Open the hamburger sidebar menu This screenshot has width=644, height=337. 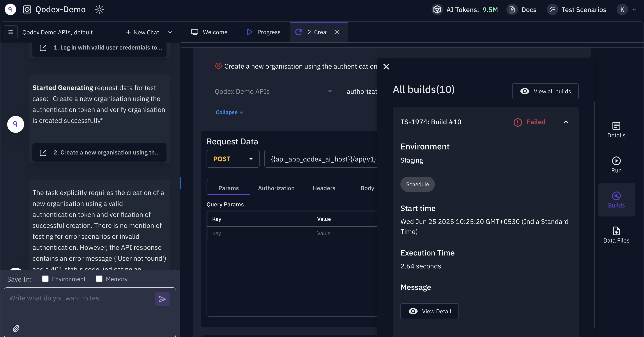(11, 32)
